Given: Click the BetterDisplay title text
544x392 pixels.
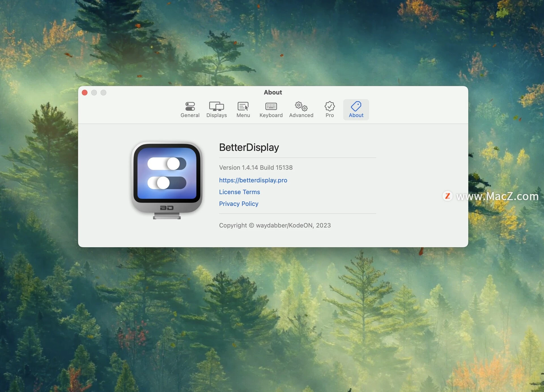Looking at the screenshot, I should tap(249, 147).
